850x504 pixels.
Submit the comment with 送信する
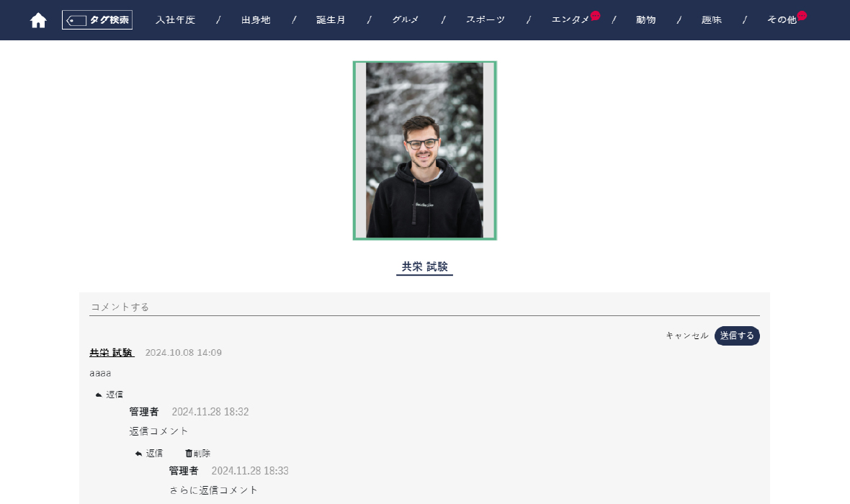737,336
